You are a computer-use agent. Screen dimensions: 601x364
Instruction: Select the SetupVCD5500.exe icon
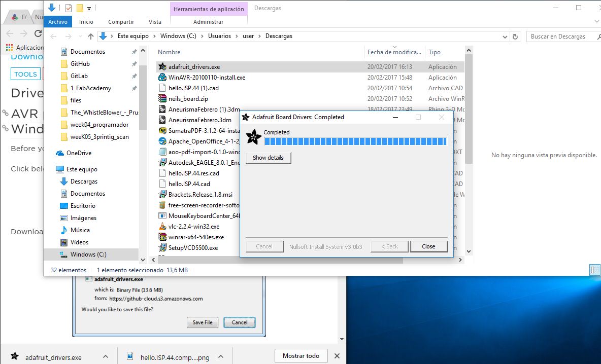tap(162, 247)
